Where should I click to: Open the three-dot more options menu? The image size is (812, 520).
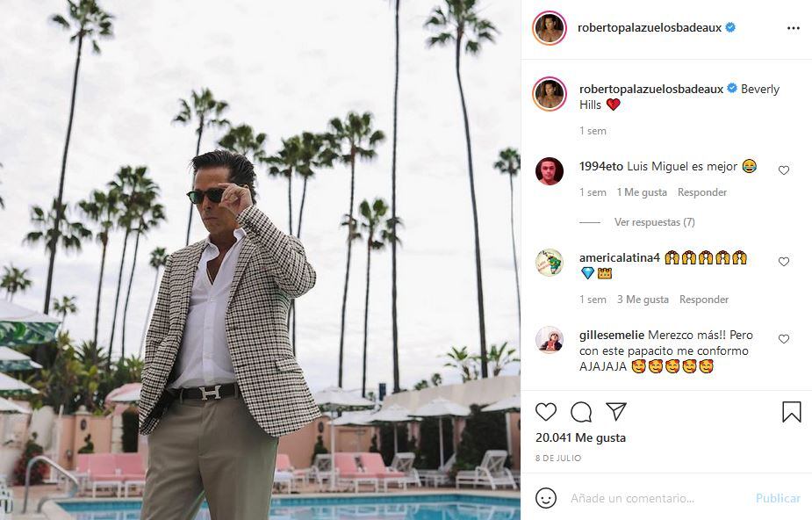794,28
